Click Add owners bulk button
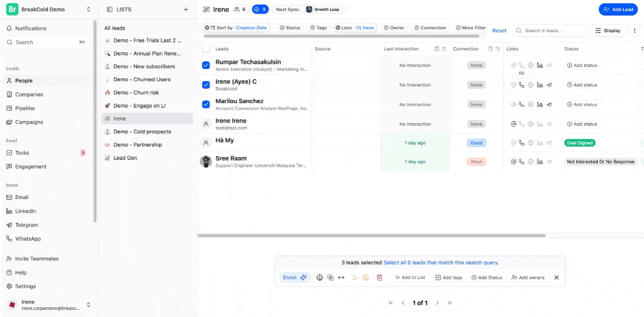 528,278
